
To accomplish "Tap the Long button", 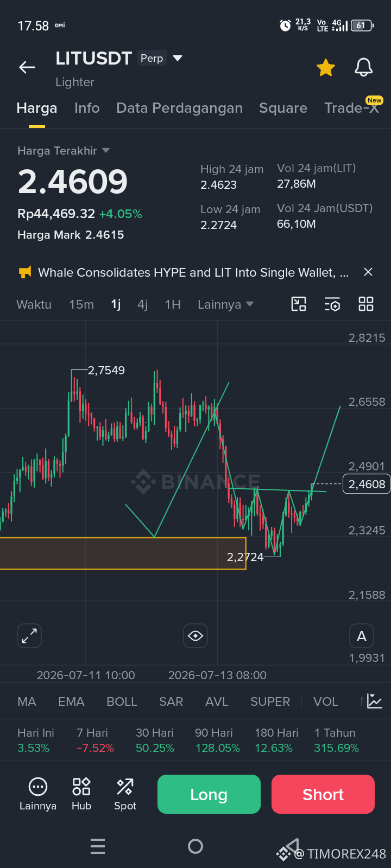I will point(209,794).
